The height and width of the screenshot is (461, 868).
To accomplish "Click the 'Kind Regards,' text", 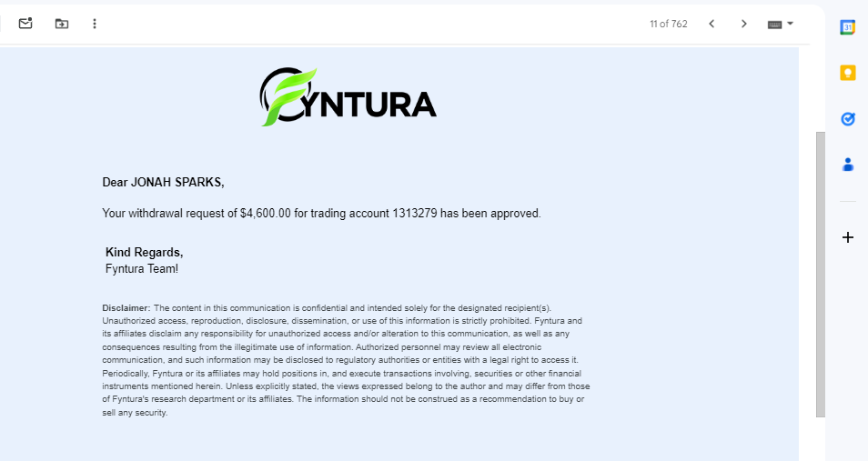I will click(x=145, y=253).
